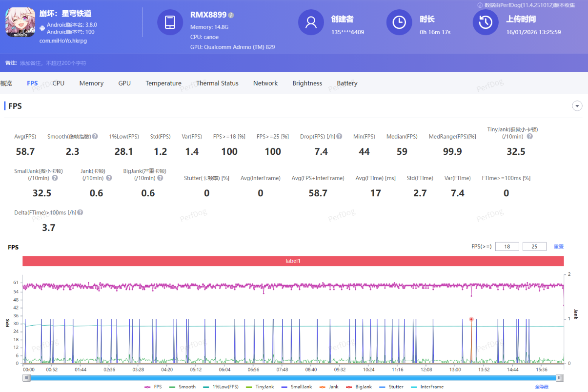Click the Delta(FTime)>100ms help icon
This screenshot has height=392, width=588.
[x=80, y=213]
